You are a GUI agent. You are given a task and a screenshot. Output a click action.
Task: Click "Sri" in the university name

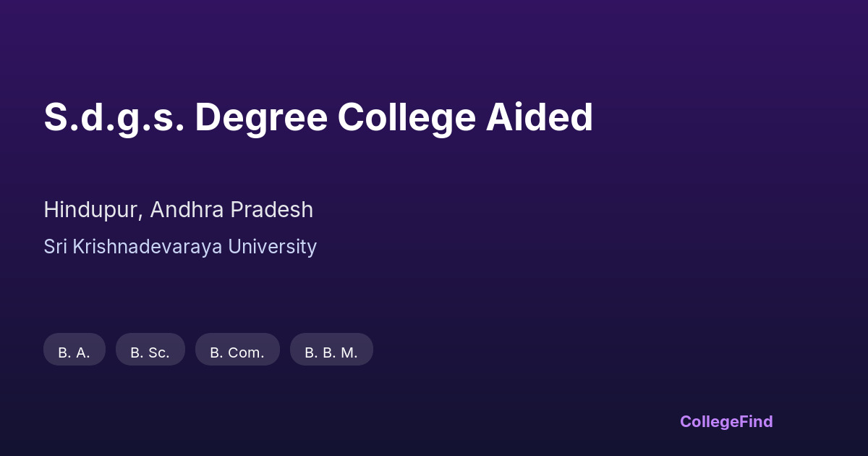tap(56, 247)
